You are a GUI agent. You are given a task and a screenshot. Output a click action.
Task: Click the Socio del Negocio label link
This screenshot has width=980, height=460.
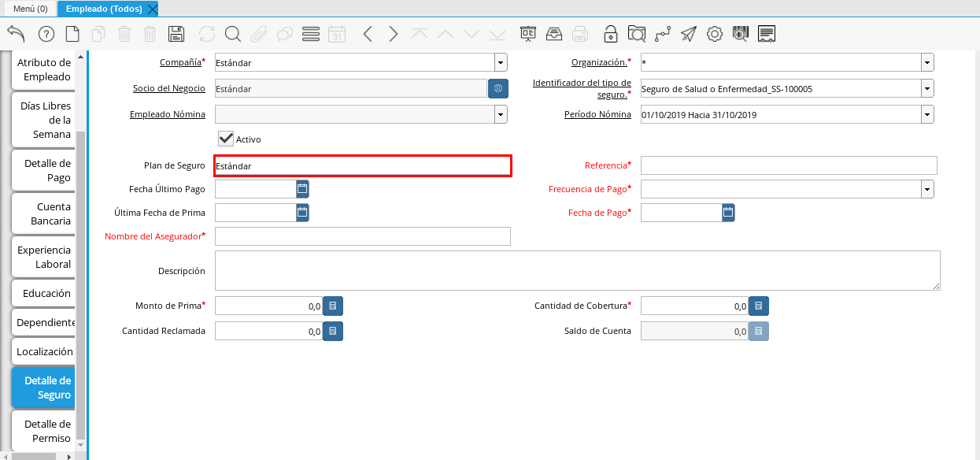tap(169, 88)
